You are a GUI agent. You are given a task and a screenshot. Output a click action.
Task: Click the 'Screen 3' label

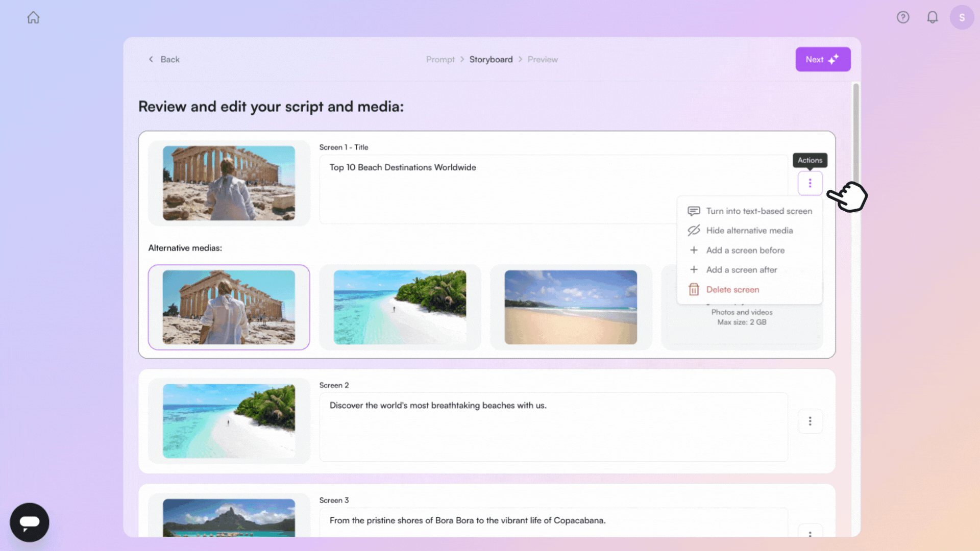click(x=334, y=500)
